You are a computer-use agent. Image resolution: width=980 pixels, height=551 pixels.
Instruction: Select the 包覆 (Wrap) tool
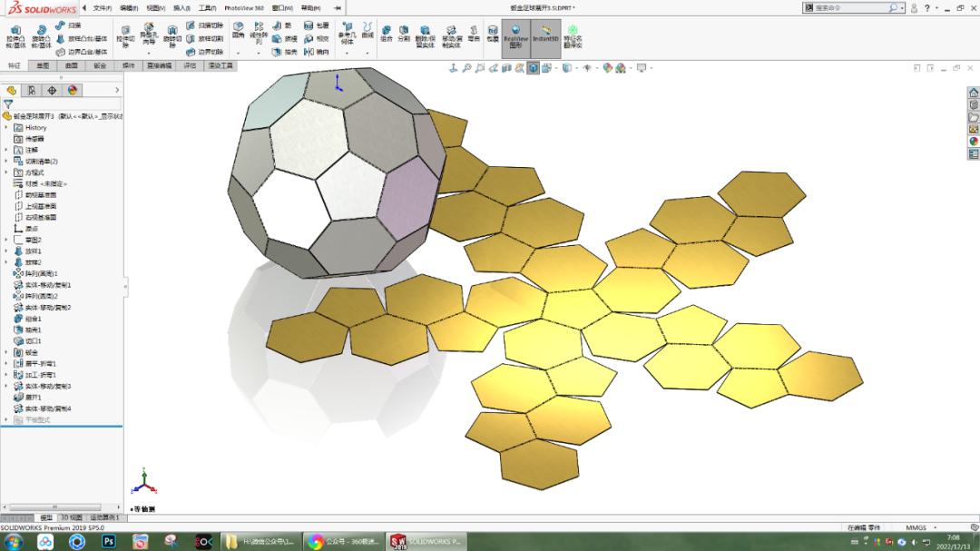[x=308, y=27]
